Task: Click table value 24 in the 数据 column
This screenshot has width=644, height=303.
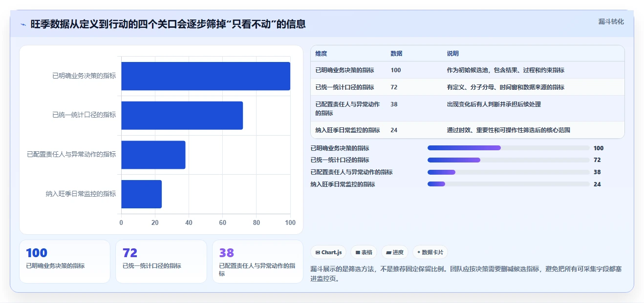Action: tap(394, 130)
